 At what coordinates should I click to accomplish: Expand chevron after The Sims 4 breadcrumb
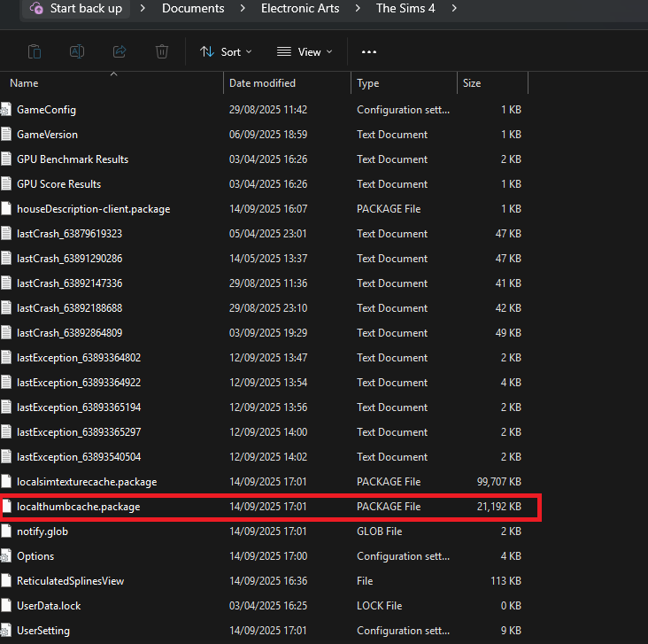(x=454, y=8)
